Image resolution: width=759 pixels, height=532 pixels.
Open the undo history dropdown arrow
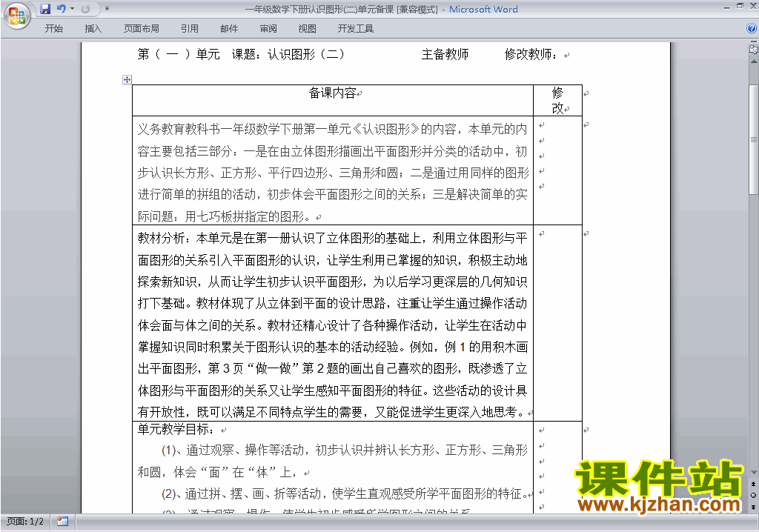pos(72,9)
